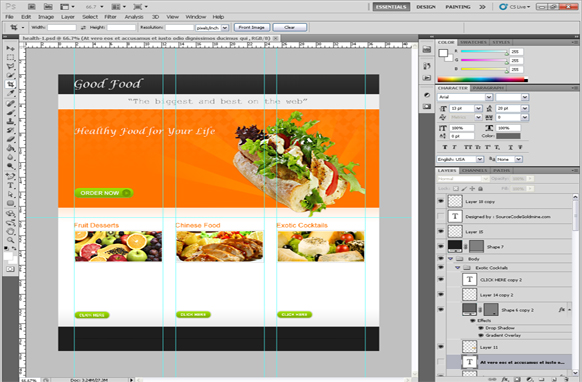Open the Image menu
This screenshot has width=582, height=382.
[x=46, y=17]
